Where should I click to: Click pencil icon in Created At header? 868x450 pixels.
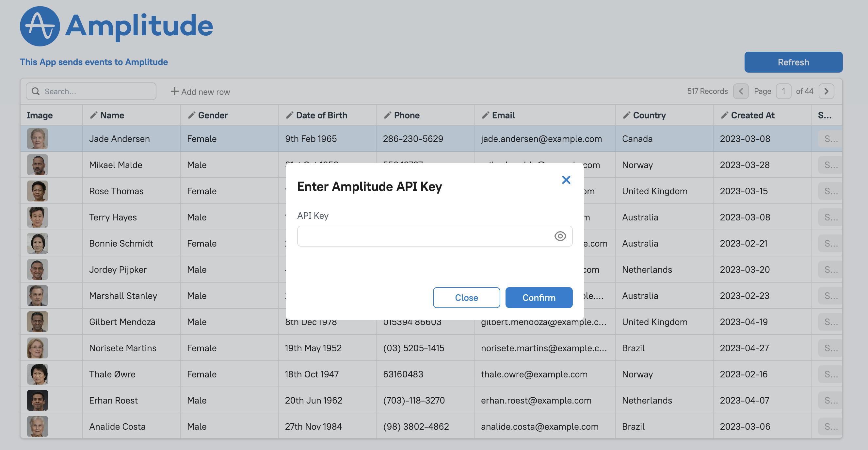point(724,115)
